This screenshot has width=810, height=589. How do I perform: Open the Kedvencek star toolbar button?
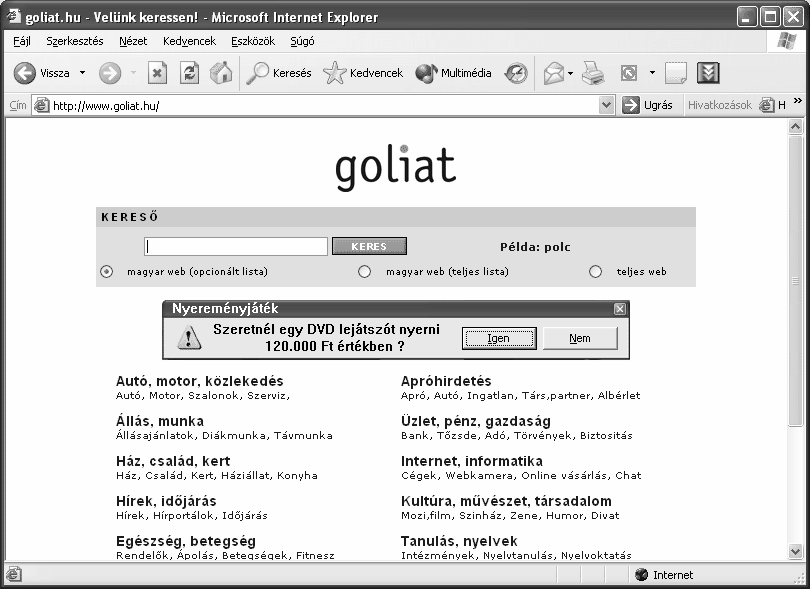pyautogui.click(x=363, y=73)
